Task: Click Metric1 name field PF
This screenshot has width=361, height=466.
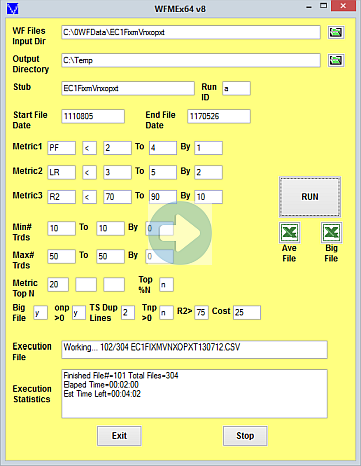Action: 61,148
